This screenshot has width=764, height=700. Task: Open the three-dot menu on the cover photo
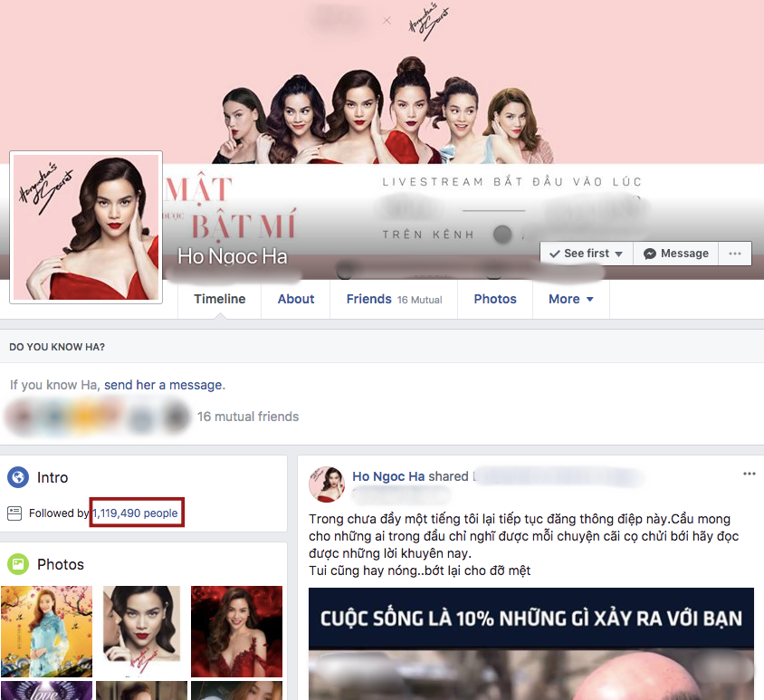coord(735,254)
